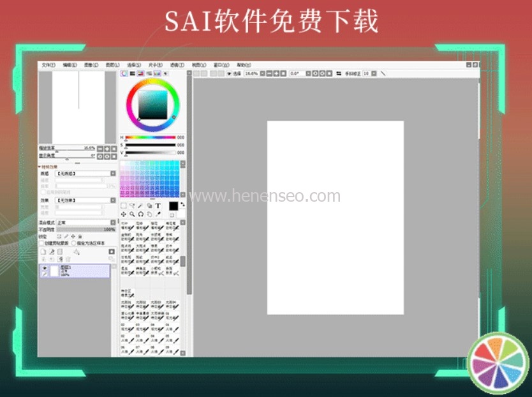The width and height of the screenshot is (532, 397).
Task: Open the 帮助(H) menu
Action: (x=244, y=65)
